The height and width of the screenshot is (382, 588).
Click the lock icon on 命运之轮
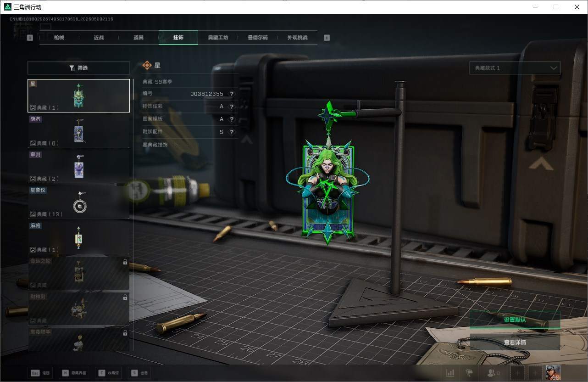(125, 262)
